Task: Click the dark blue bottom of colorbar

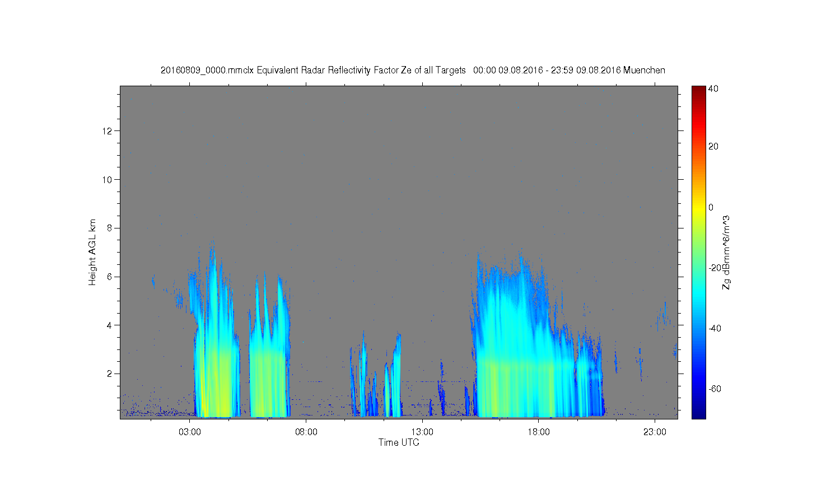Action: [x=698, y=413]
